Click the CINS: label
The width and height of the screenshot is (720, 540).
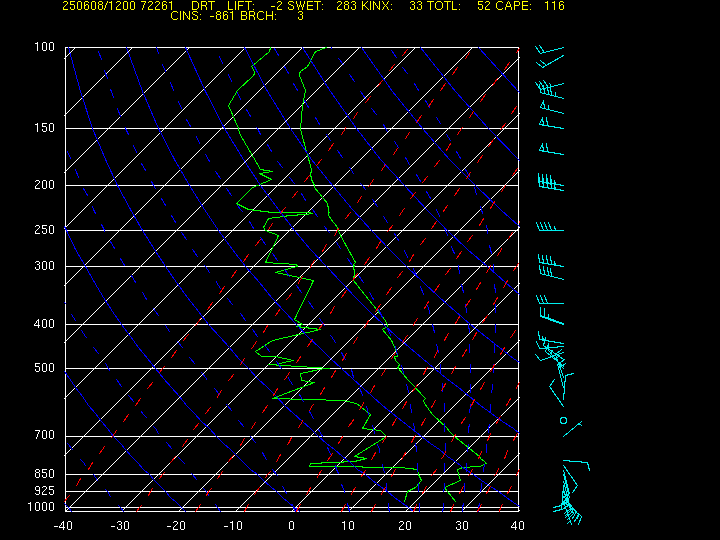tap(186, 16)
